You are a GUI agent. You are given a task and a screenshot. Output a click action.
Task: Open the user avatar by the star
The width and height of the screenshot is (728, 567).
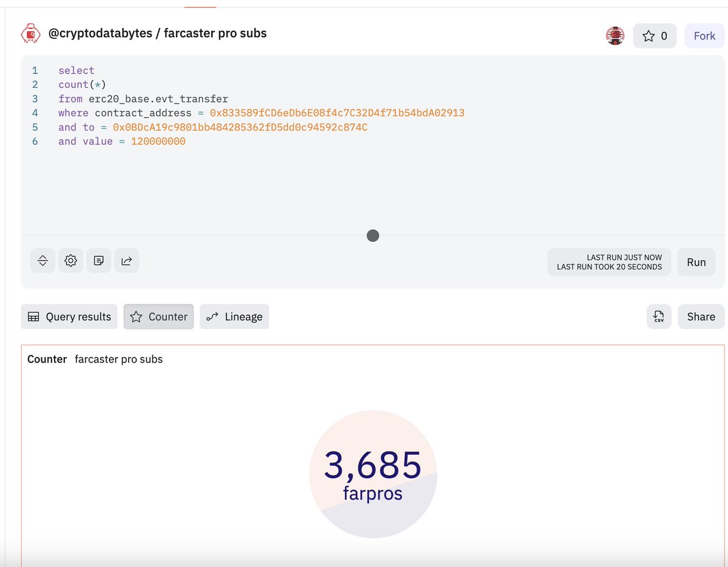coord(615,36)
